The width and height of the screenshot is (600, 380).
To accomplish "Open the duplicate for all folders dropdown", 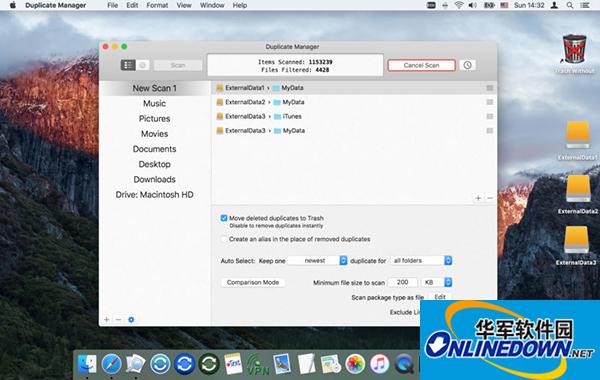I will pos(421,261).
